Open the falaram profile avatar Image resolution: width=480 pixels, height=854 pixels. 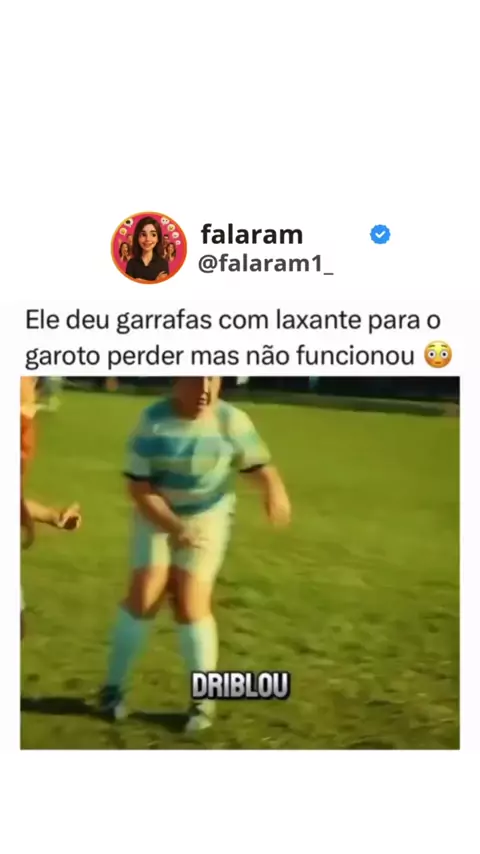pyautogui.click(x=149, y=248)
